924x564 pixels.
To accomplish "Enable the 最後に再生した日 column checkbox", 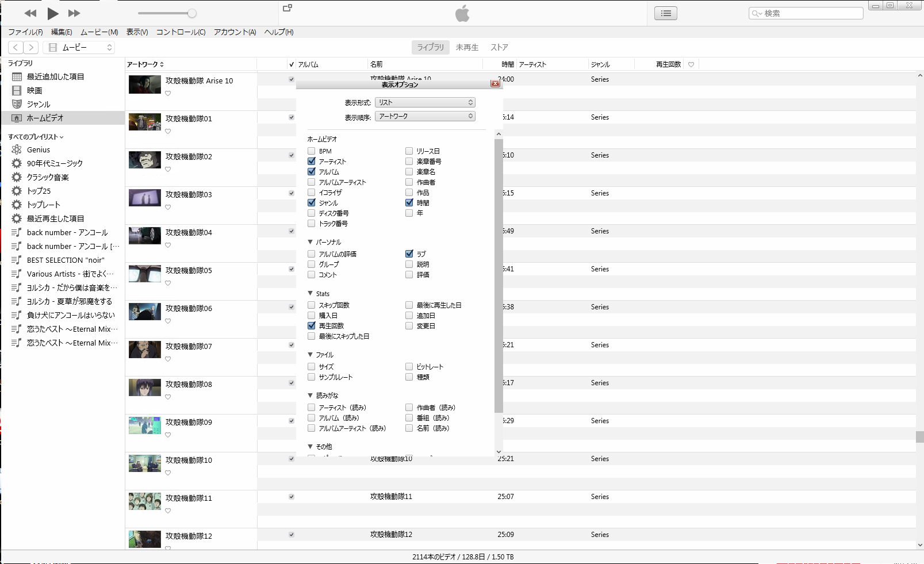I will pyautogui.click(x=409, y=305).
